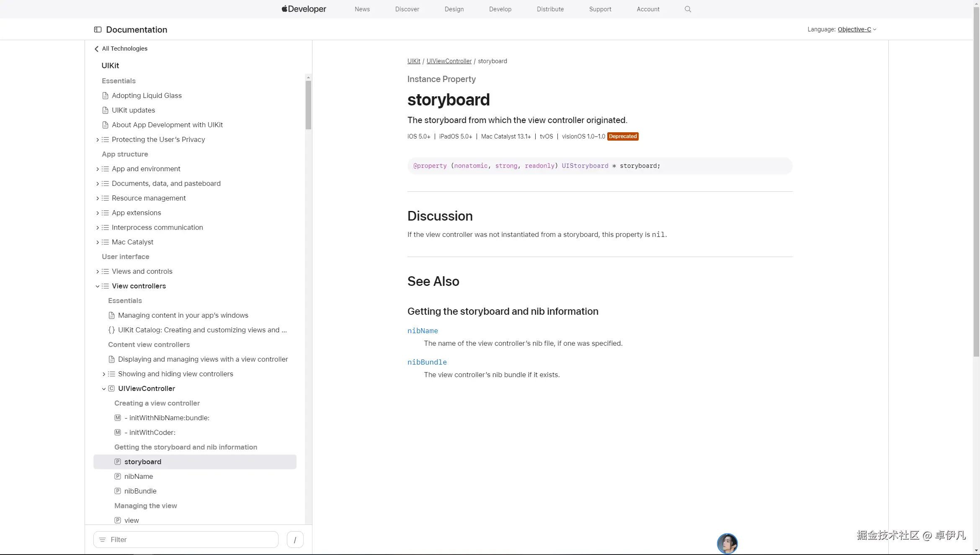
Task: Expand App and environment tree node
Action: pyautogui.click(x=98, y=169)
